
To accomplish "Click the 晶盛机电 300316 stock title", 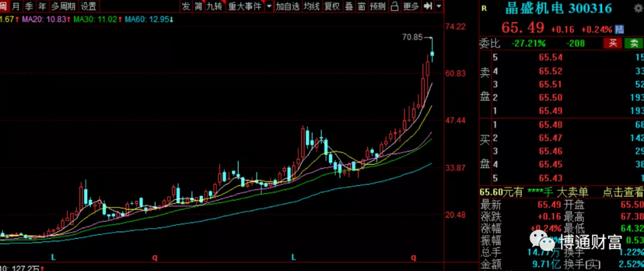I will 559,8.
